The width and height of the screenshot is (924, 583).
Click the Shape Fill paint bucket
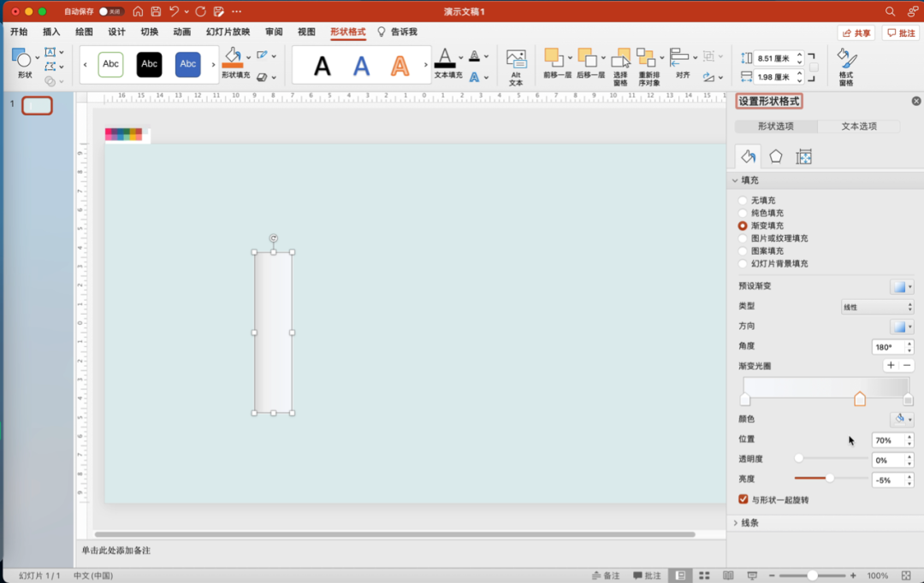(233, 58)
